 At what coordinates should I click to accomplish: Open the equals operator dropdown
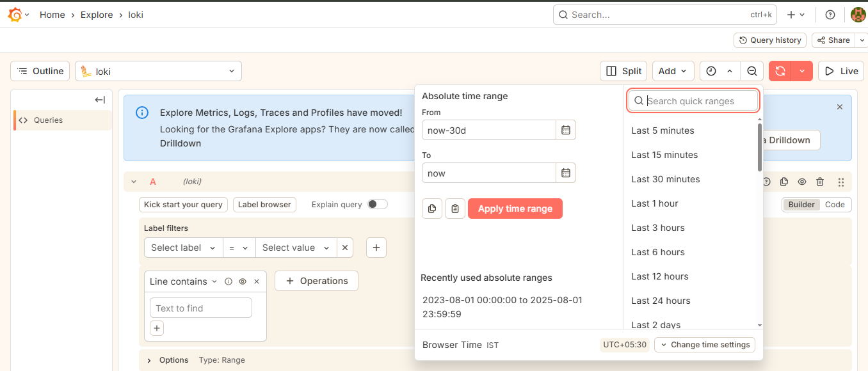tap(239, 248)
